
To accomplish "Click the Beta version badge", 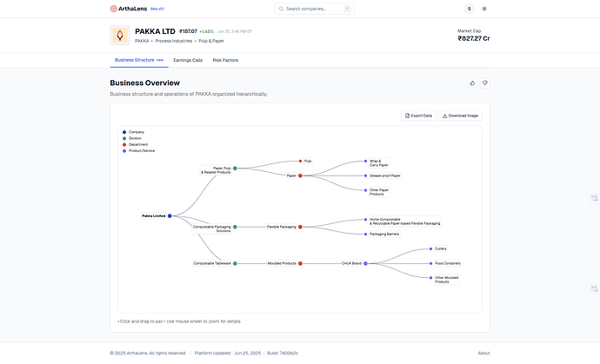I will point(157,9).
